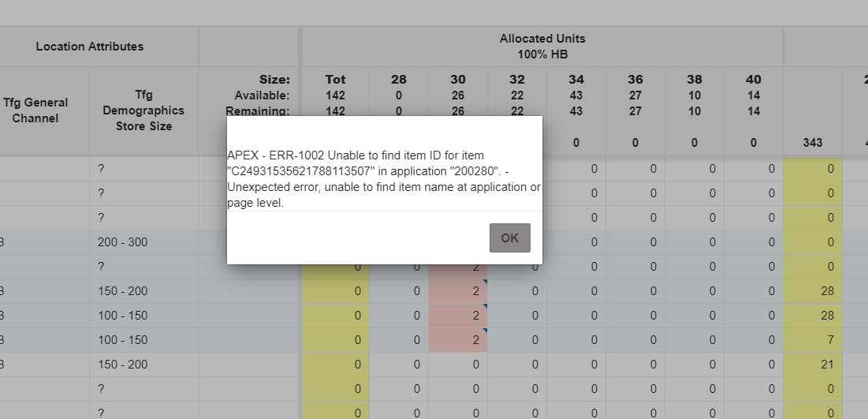Click the yellow cell showing 7
868x419 pixels.
click(x=813, y=340)
